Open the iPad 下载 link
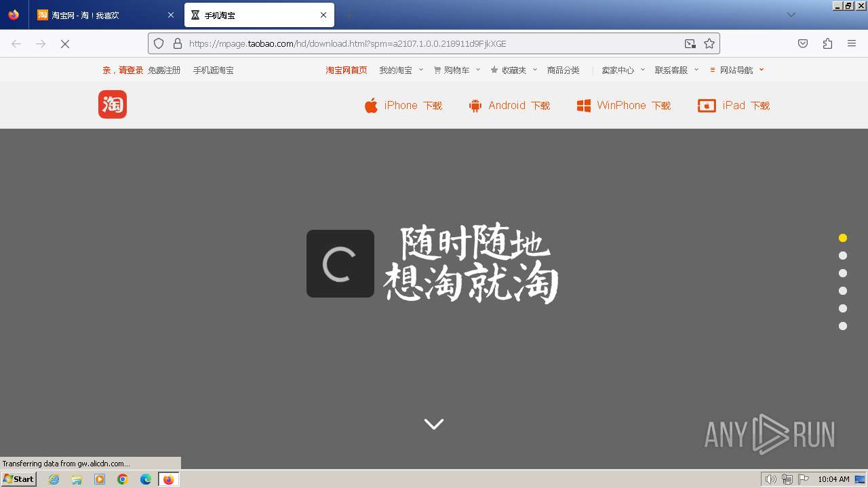868x488 pixels. [x=747, y=106]
